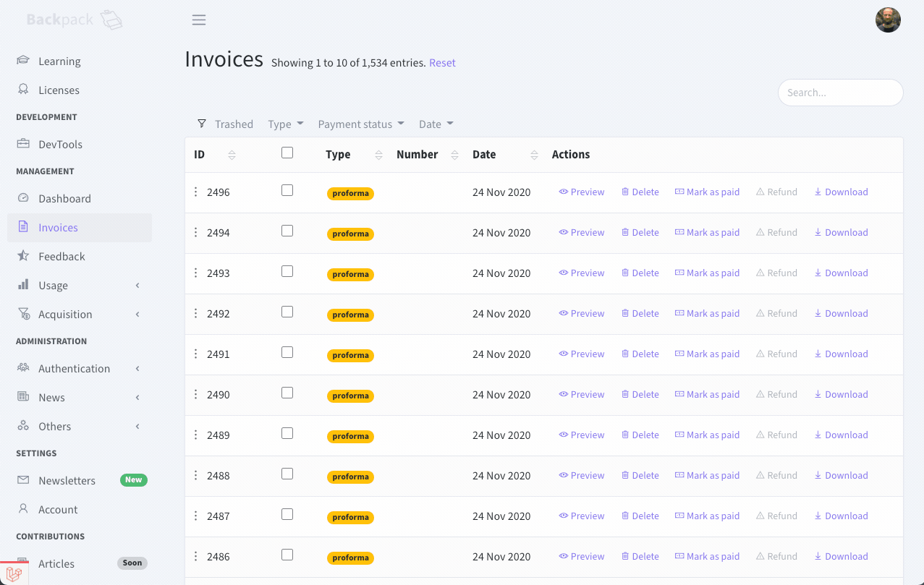Viewport: 924px width, 585px height.
Task: Sort the table by the ID column arrows
Action: coord(232,155)
